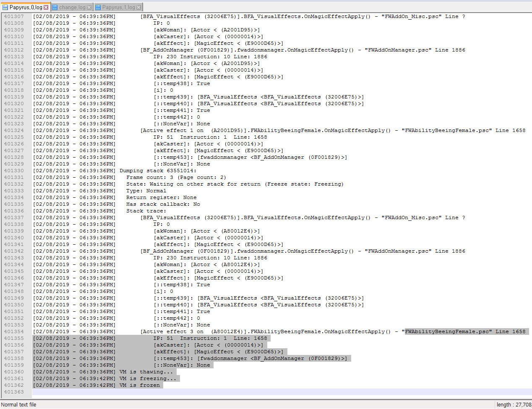
Task: Click the disk icon on Papyrus.1.log tab
Action: pyautogui.click(x=98, y=7)
